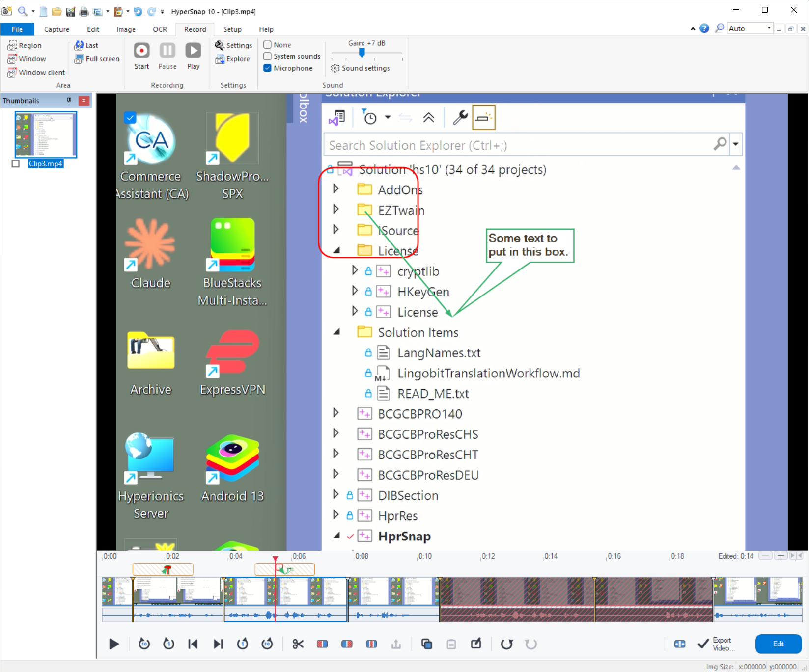Open Sound settings

pos(360,68)
